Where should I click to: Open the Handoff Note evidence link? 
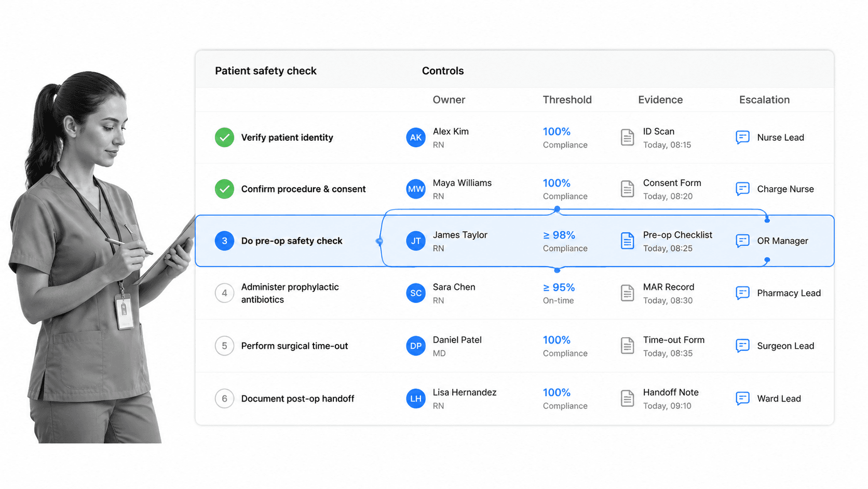tap(671, 392)
